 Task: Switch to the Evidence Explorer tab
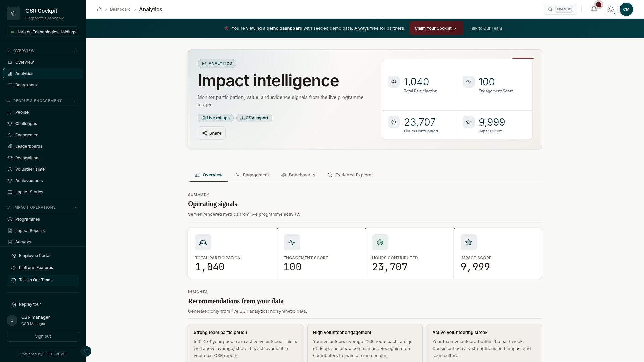(x=350, y=175)
